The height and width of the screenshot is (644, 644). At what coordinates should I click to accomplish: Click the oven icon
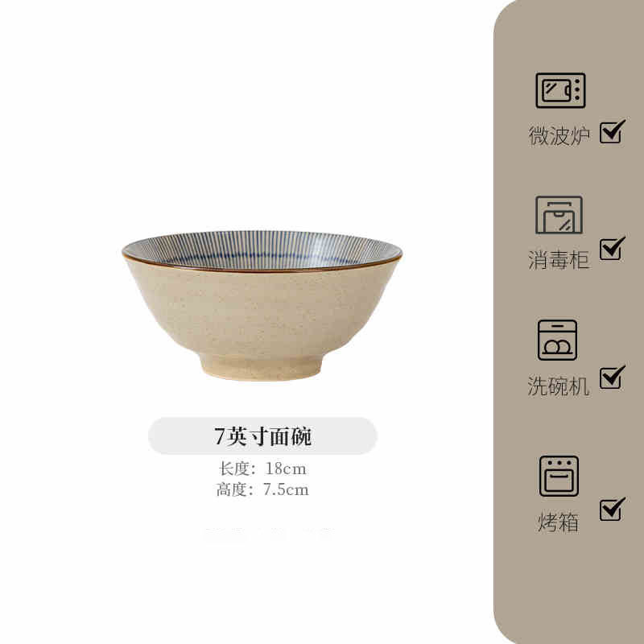(x=559, y=476)
